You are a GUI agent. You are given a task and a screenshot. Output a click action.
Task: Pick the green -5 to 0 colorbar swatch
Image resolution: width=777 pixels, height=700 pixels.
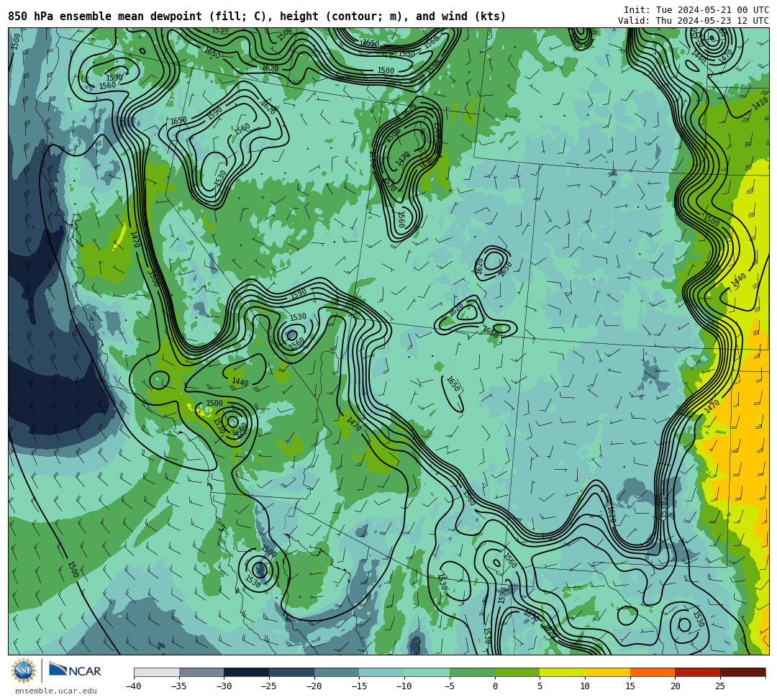click(472, 672)
